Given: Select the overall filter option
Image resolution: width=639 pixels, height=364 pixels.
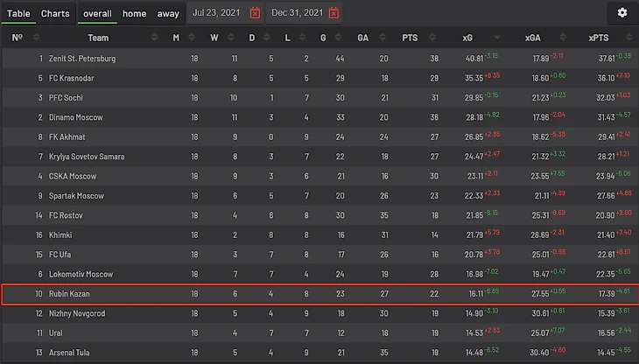Looking at the screenshot, I should point(97,14).
